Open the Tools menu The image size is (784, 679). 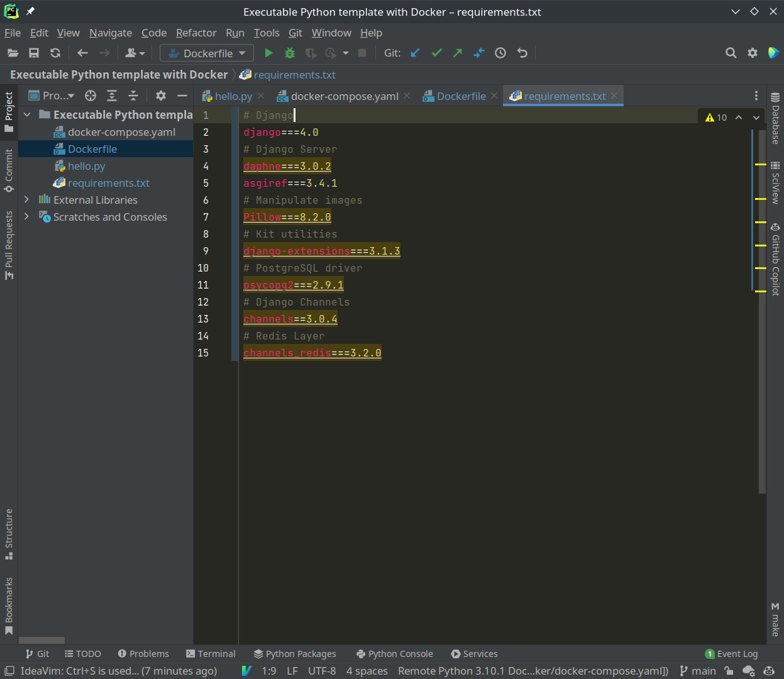click(267, 33)
